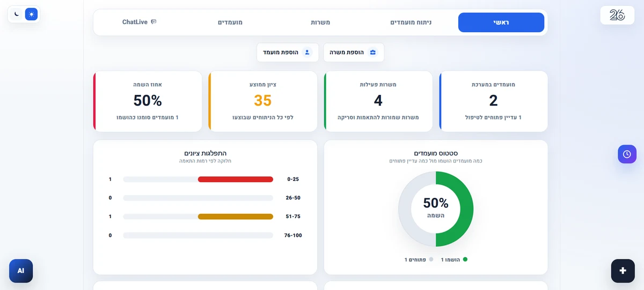Image resolution: width=644 pixels, height=290 pixels.
Task: Open the משרות tab
Action: [320, 23]
